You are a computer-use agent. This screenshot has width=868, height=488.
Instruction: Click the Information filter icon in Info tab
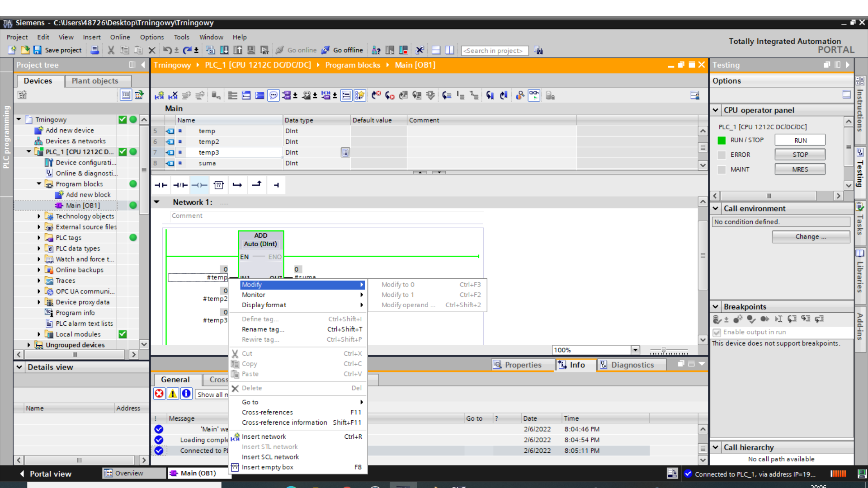coord(186,394)
